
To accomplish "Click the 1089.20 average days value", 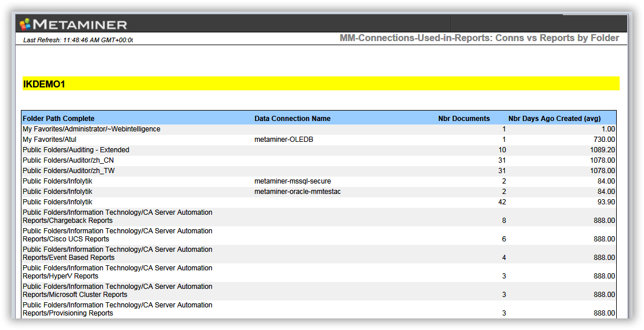I will pyautogui.click(x=602, y=150).
